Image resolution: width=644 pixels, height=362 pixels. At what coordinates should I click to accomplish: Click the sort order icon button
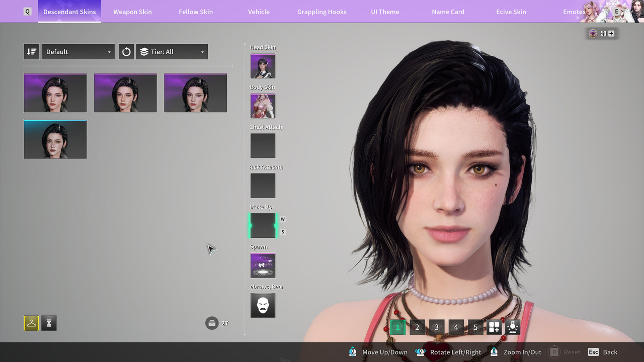click(31, 52)
